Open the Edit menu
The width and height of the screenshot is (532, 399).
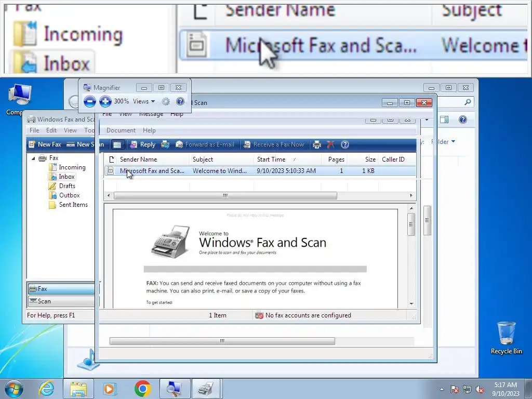pyautogui.click(x=51, y=130)
